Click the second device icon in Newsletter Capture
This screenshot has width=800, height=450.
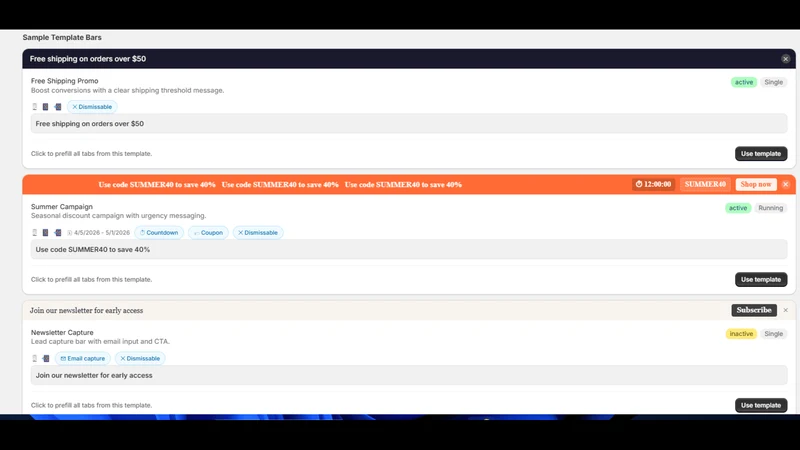coord(45,358)
